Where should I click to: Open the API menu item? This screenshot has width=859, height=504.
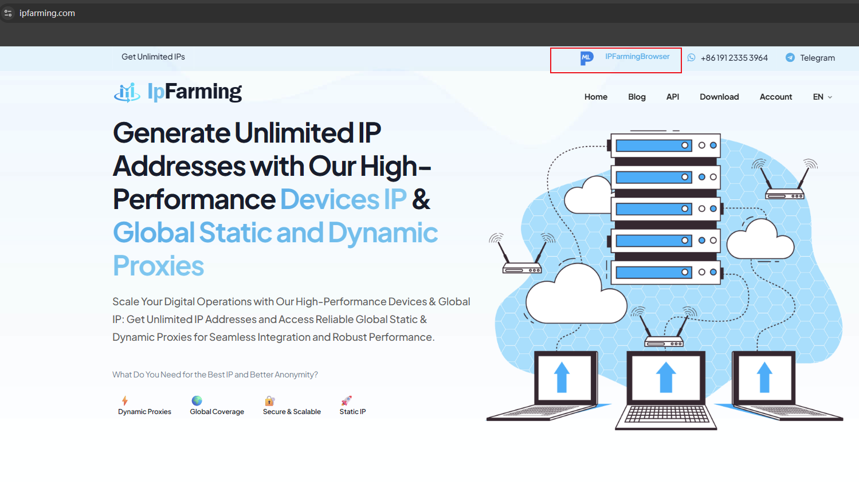click(x=673, y=97)
